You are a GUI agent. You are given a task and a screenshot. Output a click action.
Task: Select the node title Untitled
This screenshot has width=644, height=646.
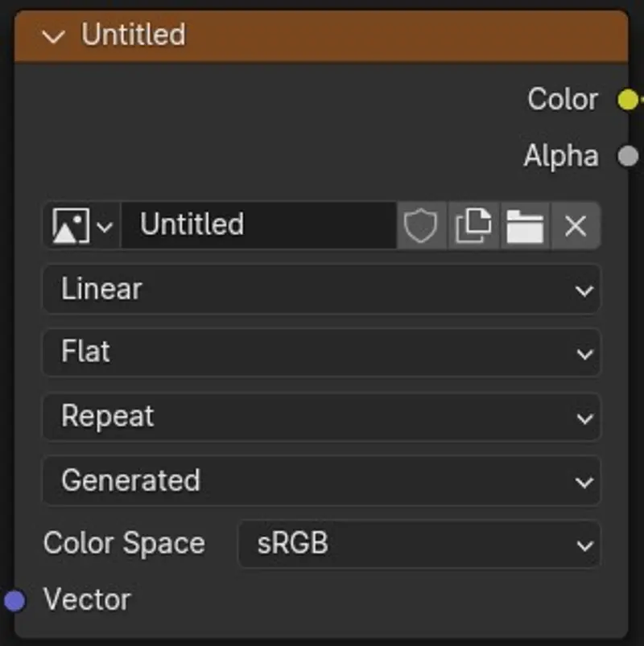(133, 35)
